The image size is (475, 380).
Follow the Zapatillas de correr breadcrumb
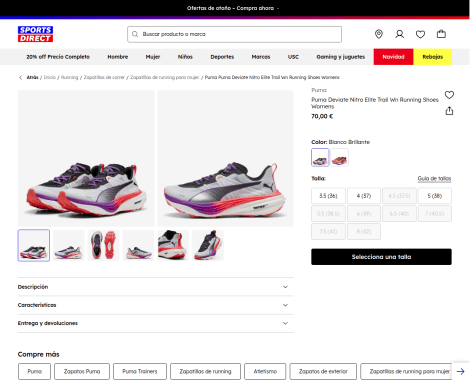pos(104,77)
